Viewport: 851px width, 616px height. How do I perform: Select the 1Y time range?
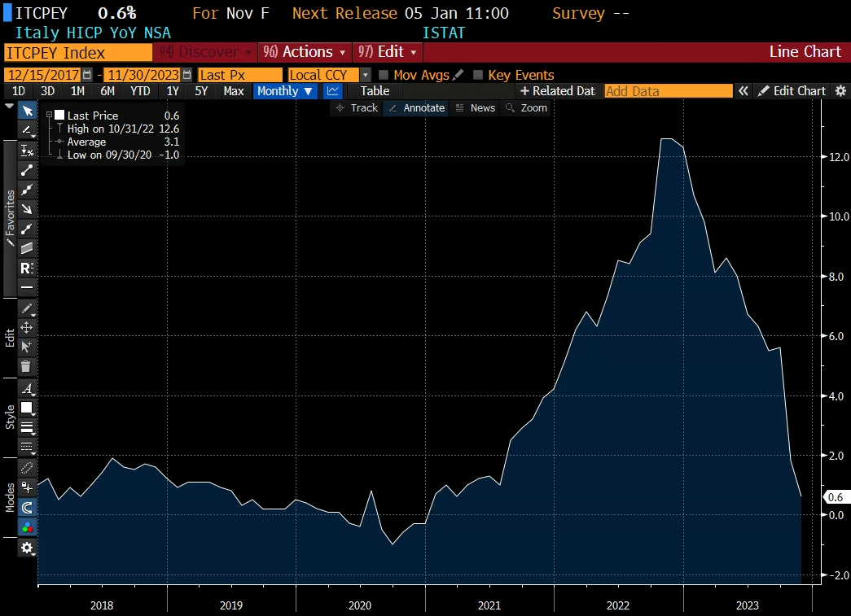[x=173, y=91]
